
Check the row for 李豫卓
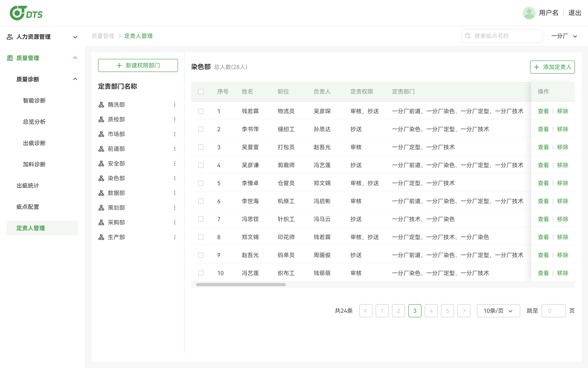[x=201, y=183]
